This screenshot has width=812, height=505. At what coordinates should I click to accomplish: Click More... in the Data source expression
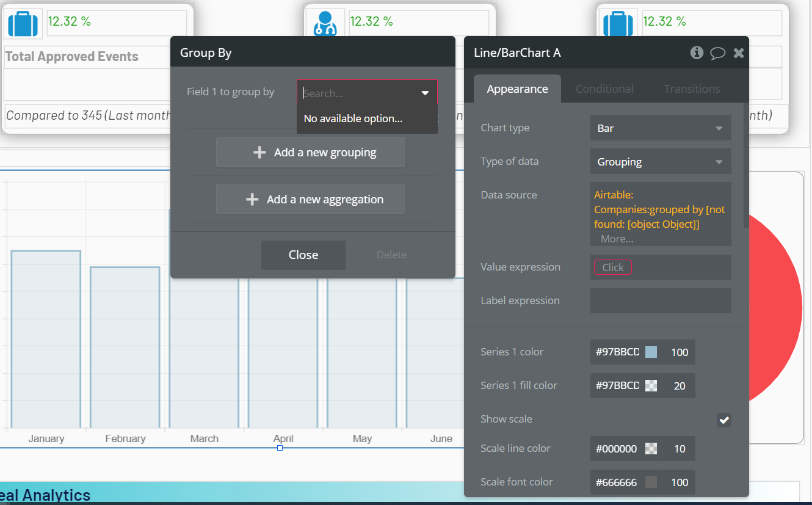(x=617, y=239)
